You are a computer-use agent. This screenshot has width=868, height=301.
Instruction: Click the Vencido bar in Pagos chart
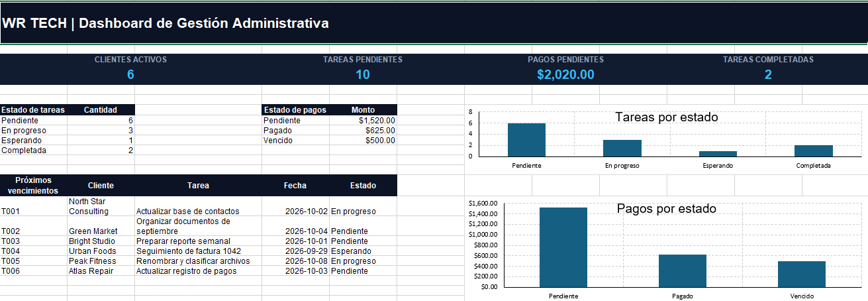coord(802,274)
